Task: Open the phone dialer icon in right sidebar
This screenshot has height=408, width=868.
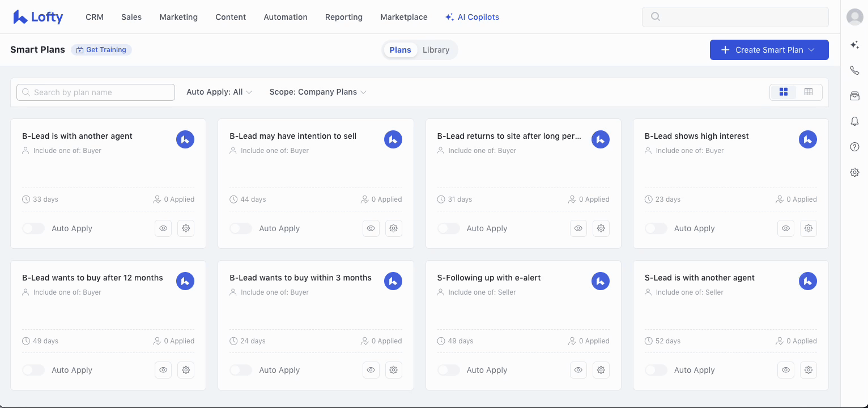Action: [854, 71]
